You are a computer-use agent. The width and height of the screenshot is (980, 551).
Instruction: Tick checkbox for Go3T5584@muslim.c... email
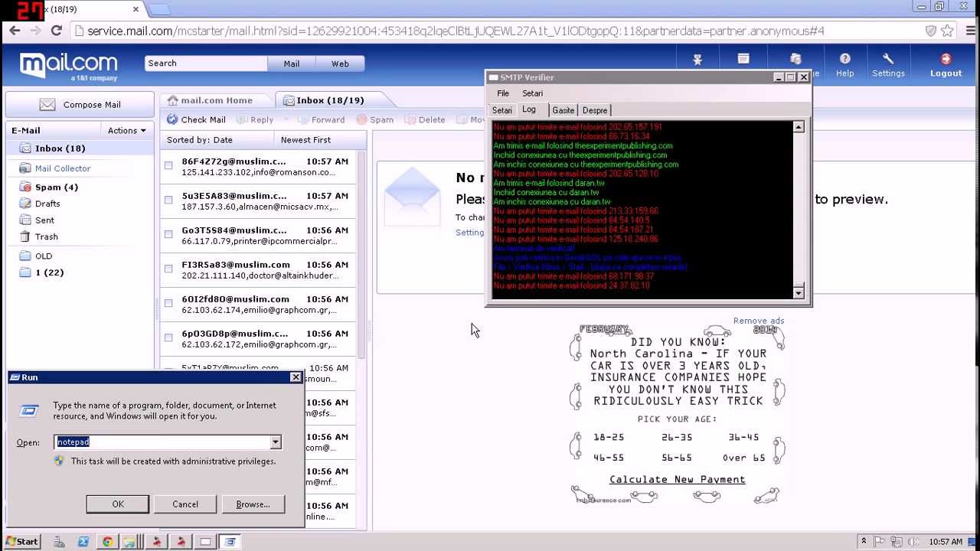168,234
